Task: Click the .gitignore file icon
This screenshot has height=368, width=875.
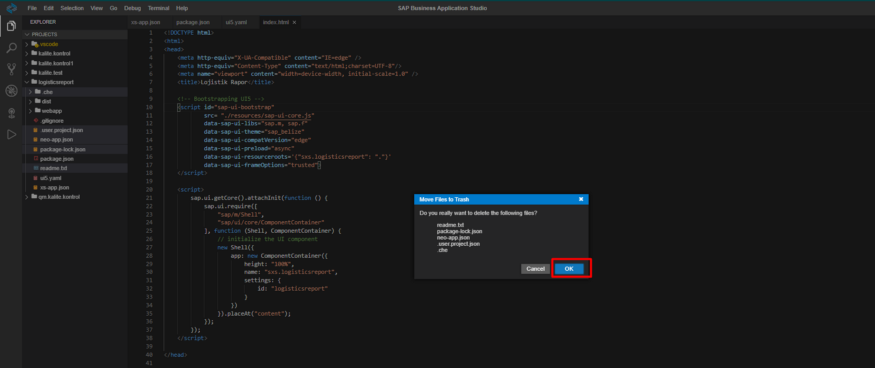Action: [36, 120]
